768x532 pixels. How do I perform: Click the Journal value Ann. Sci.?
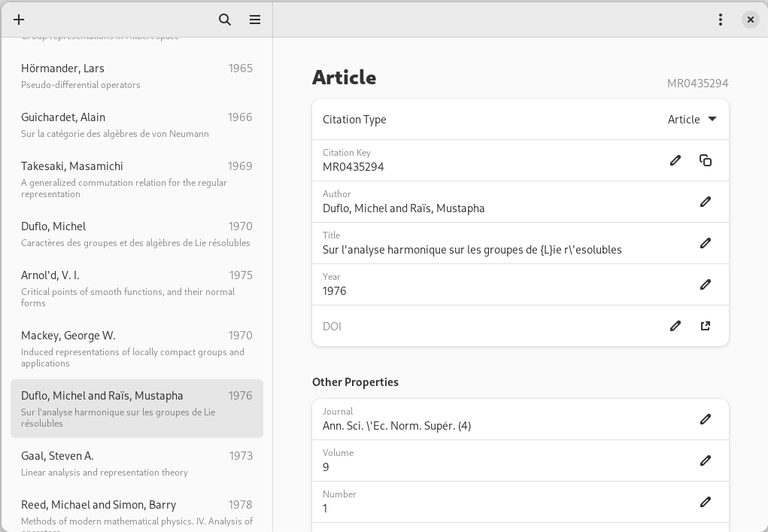pos(396,426)
